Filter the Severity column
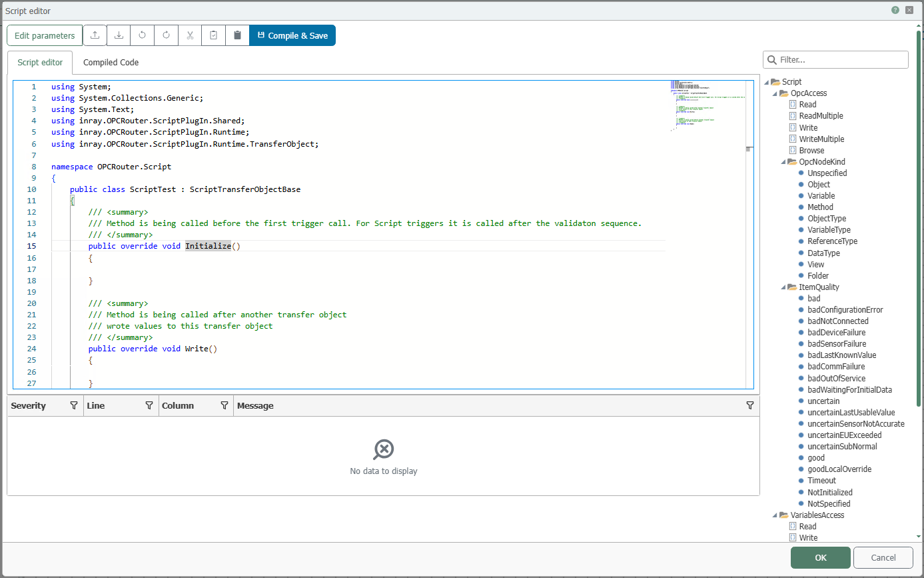The width and height of the screenshot is (924, 578). 74,405
